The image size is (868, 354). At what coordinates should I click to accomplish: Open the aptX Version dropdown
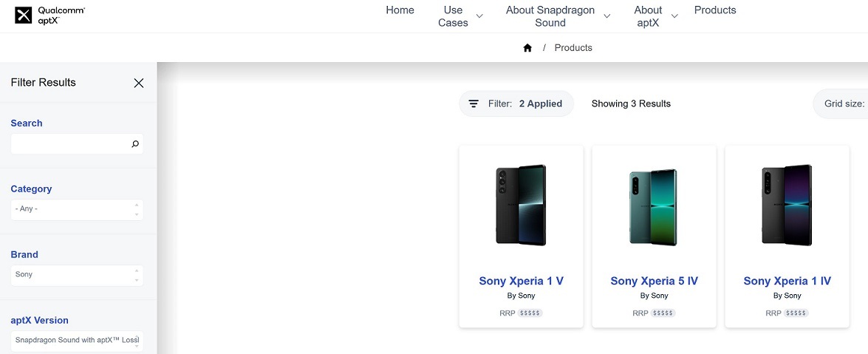77,341
